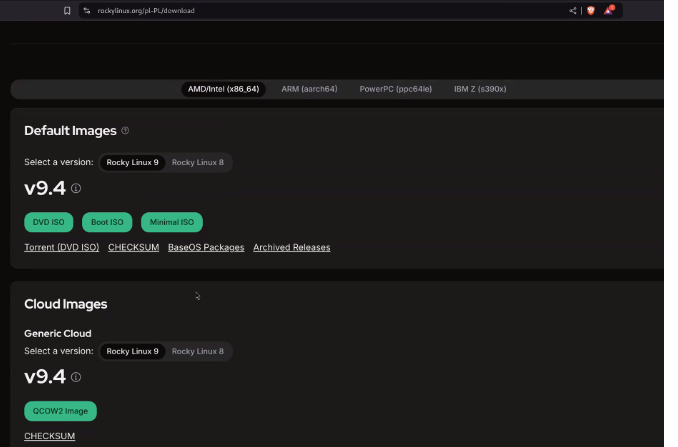Click the Default Images heading
Image resolution: width=678 pixels, height=447 pixels.
[70, 131]
